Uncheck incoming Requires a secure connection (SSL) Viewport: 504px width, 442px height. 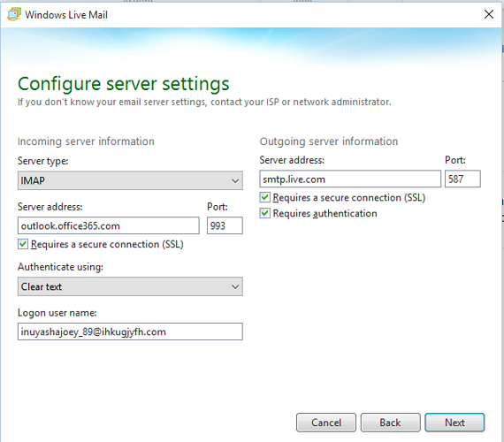(x=23, y=244)
